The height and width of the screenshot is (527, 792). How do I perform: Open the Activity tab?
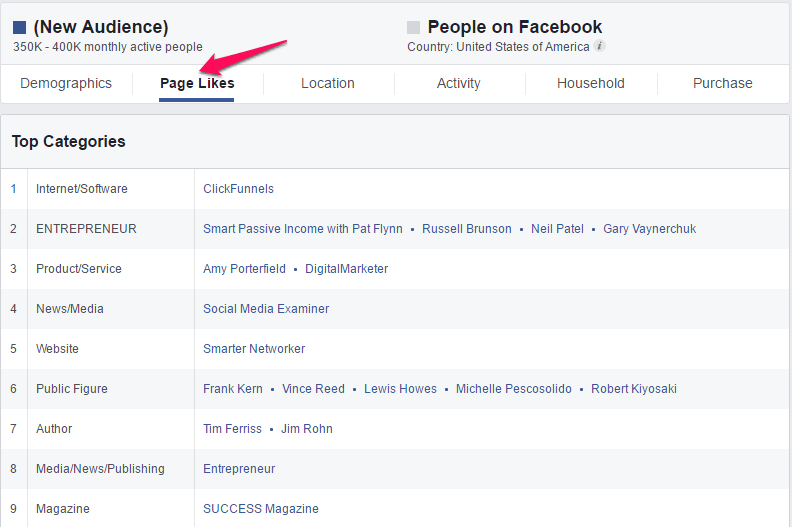point(459,83)
